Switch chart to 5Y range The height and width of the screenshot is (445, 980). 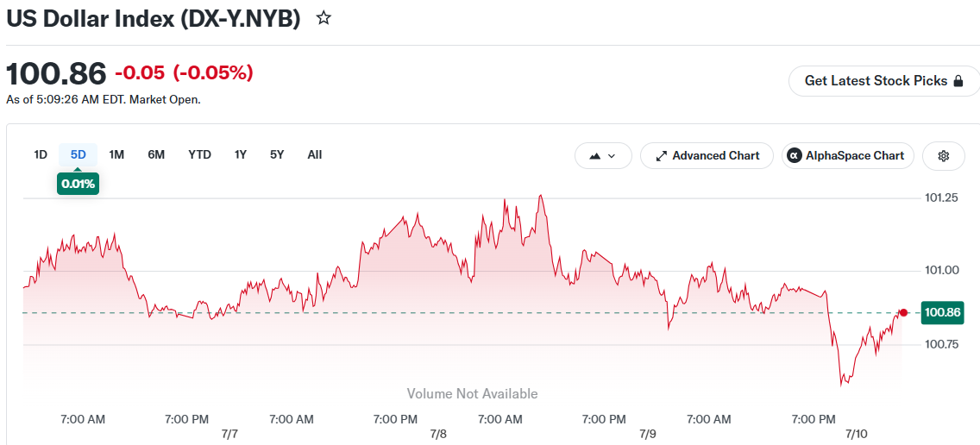(x=277, y=155)
